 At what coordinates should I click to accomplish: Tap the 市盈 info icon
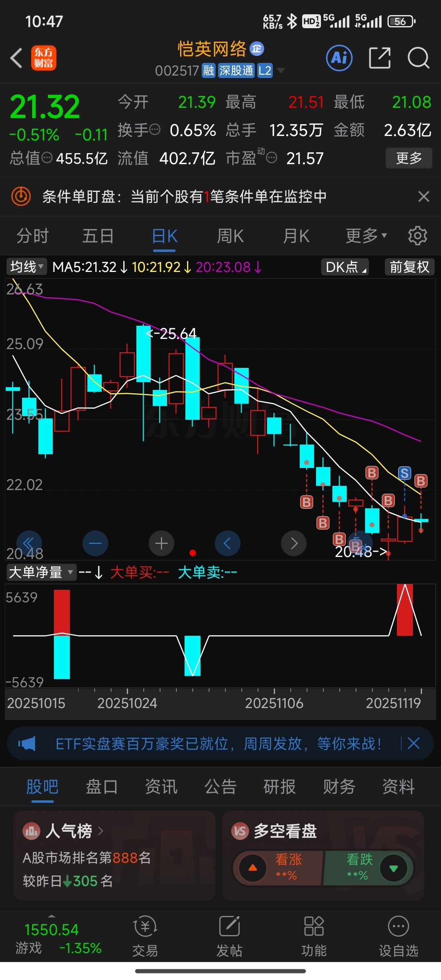tap(272, 158)
